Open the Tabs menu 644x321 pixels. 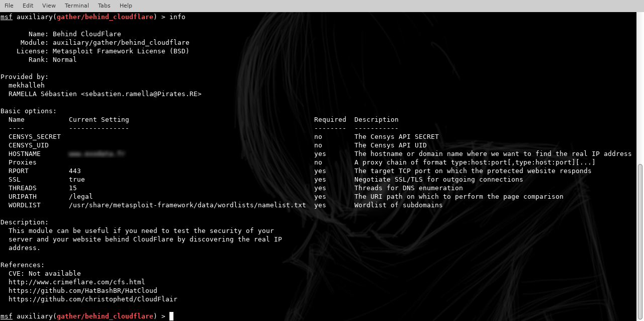pyautogui.click(x=104, y=6)
